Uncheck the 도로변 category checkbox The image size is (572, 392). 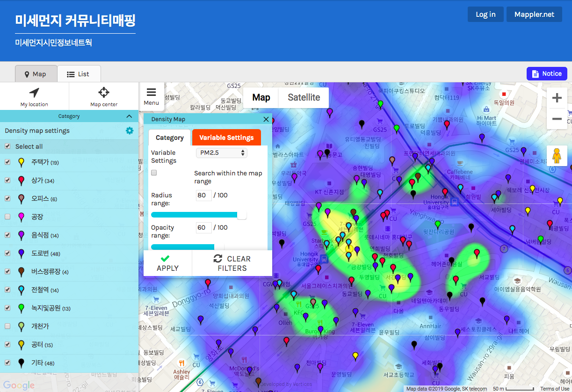tap(7, 253)
